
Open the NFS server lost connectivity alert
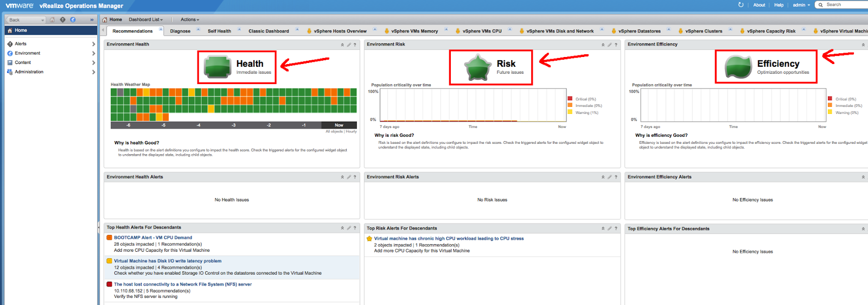tap(182, 284)
